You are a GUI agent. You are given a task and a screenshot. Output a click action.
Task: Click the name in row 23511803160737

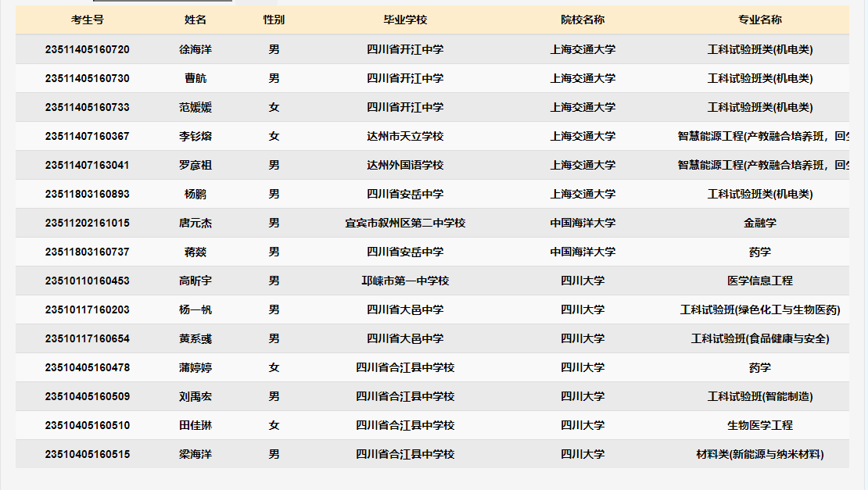pyautogui.click(x=195, y=252)
